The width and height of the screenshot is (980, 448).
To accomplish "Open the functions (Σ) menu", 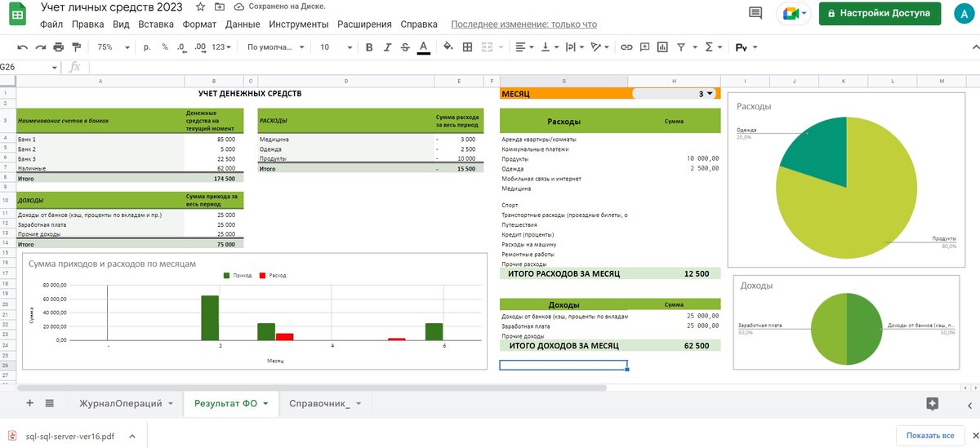I will [x=712, y=47].
